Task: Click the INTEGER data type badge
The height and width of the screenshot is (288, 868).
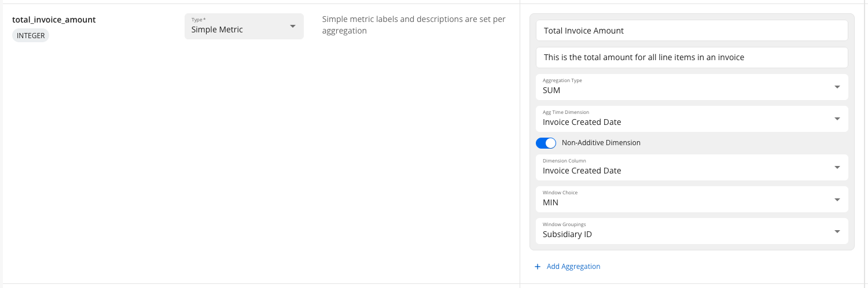Action: [31, 35]
